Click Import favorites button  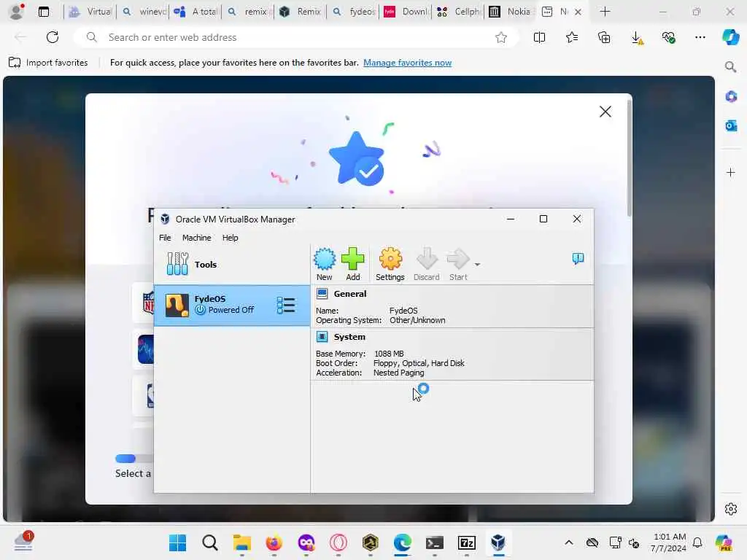point(48,63)
